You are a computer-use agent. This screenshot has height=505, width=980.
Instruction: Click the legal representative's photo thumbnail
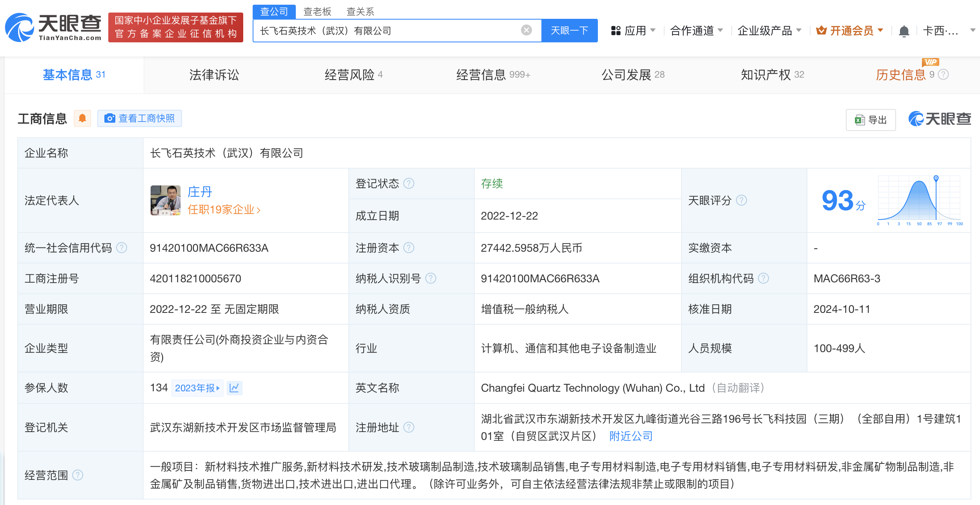[x=165, y=200]
